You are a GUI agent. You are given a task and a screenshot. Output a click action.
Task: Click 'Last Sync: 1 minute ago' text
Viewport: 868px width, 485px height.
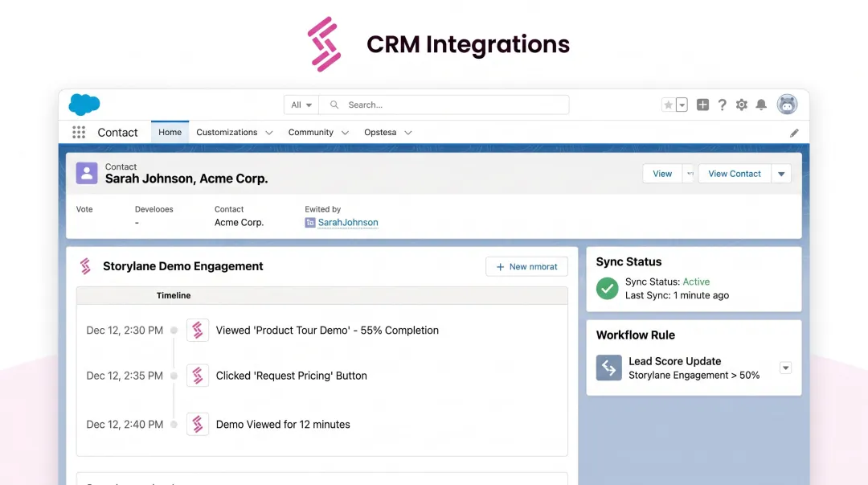click(677, 295)
